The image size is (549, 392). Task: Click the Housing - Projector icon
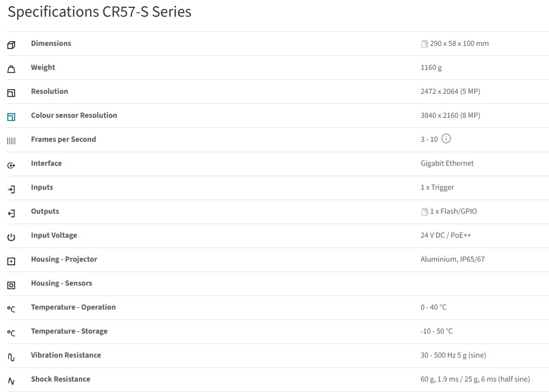(x=11, y=261)
